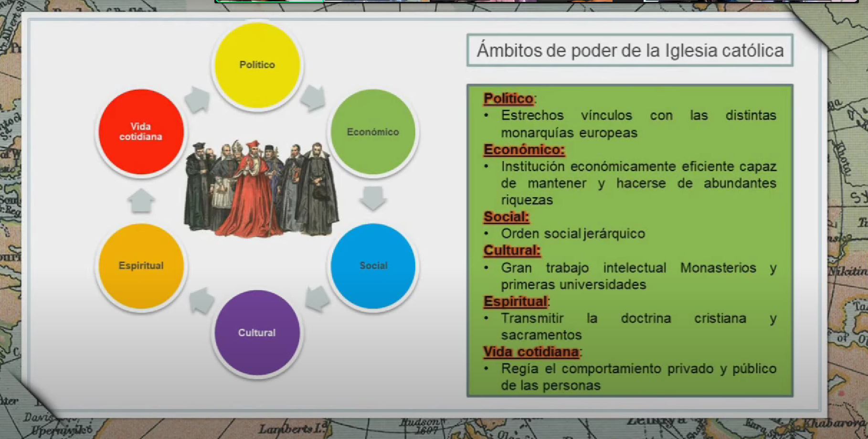The width and height of the screenshot is (868, 439).
Task: Click the arrow between Cultural and Espiritual
Action: (x=201, y=301)
